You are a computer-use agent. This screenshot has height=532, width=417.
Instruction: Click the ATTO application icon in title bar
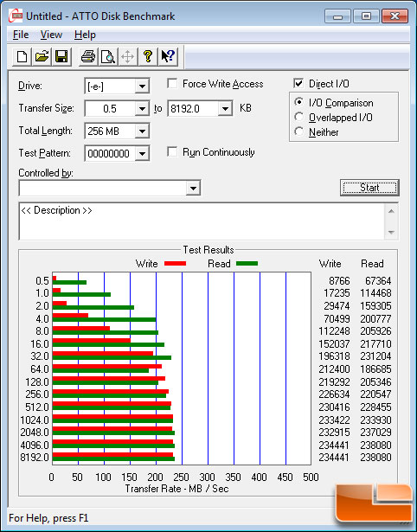pyautogui.click(x=16, y=16)
